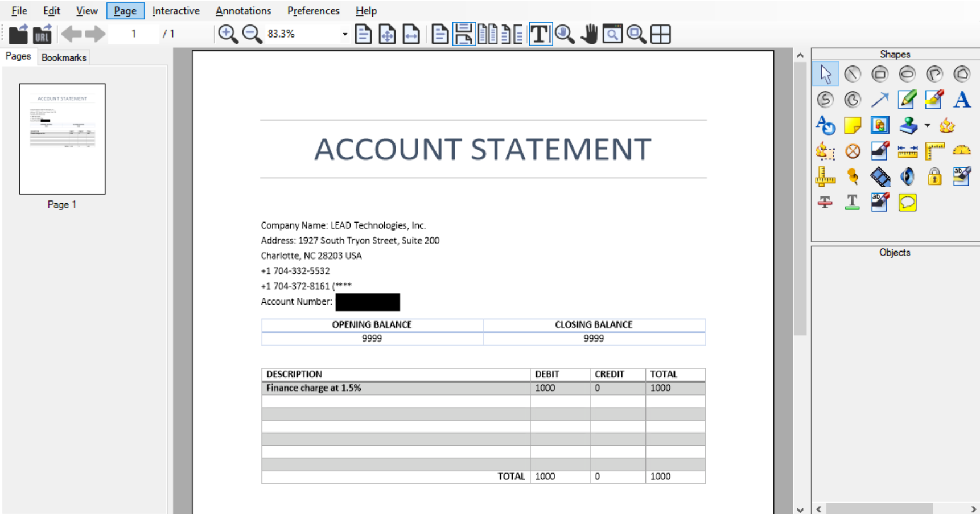Toggle text selection mode with the T tool
Screen dimensions: 980x514
point(540,34)
